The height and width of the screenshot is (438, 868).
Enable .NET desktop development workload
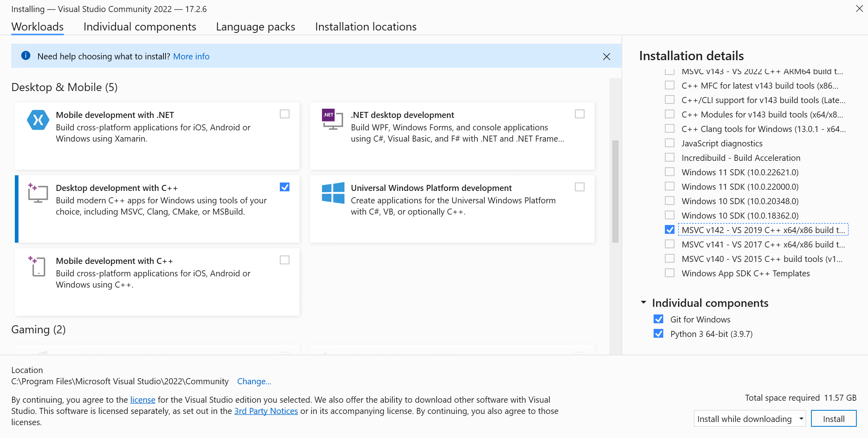click(x=580, y=114)
